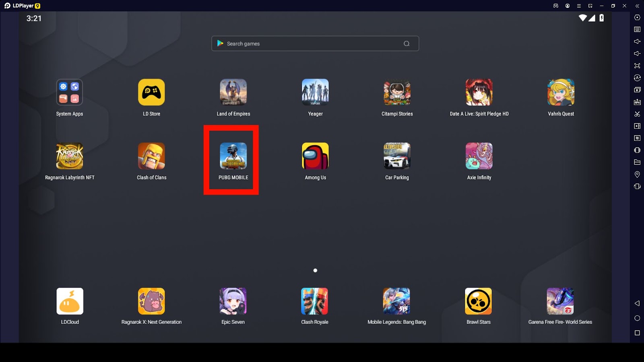
Task: Open the account profile icon in title bar
Action: [x=568, y=6]
